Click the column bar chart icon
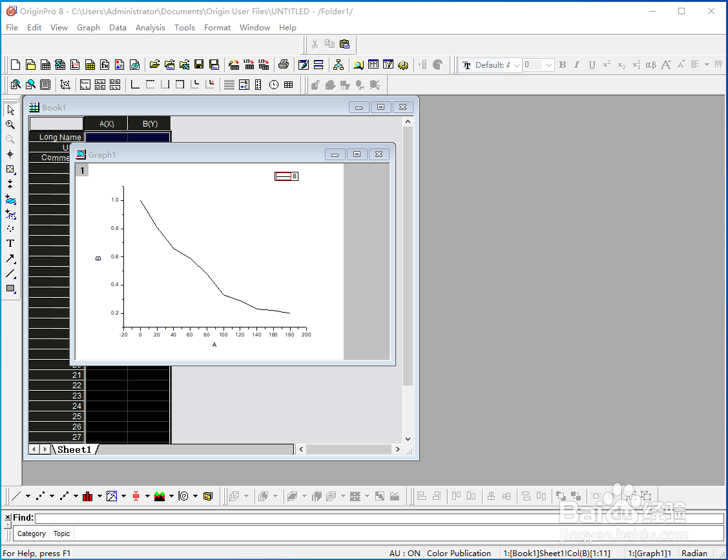The height and width of the screenshot is (560, 728). click(x=87, y=497)
